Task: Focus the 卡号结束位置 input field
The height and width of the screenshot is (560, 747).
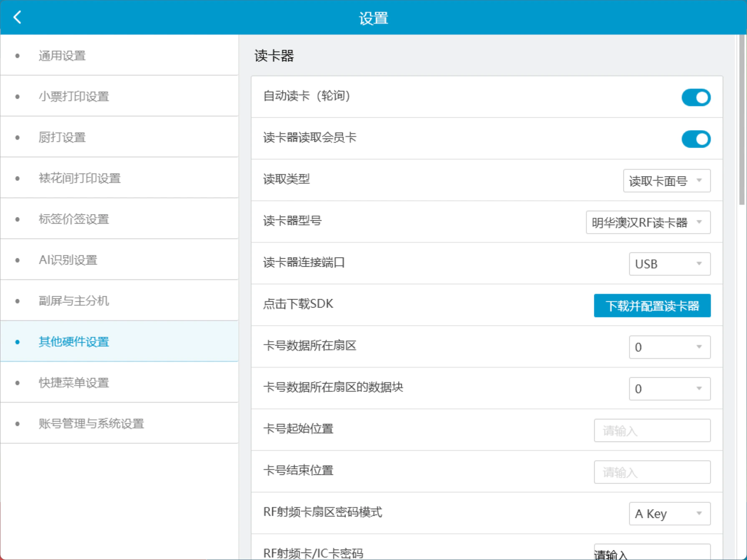Action: click(652, 472)
